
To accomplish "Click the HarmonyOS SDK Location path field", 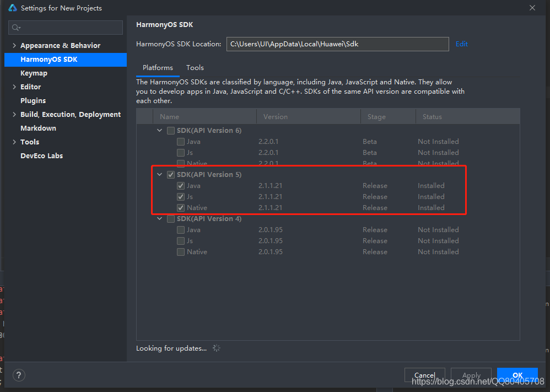I will pyautogui.click(x=338, y=44).
